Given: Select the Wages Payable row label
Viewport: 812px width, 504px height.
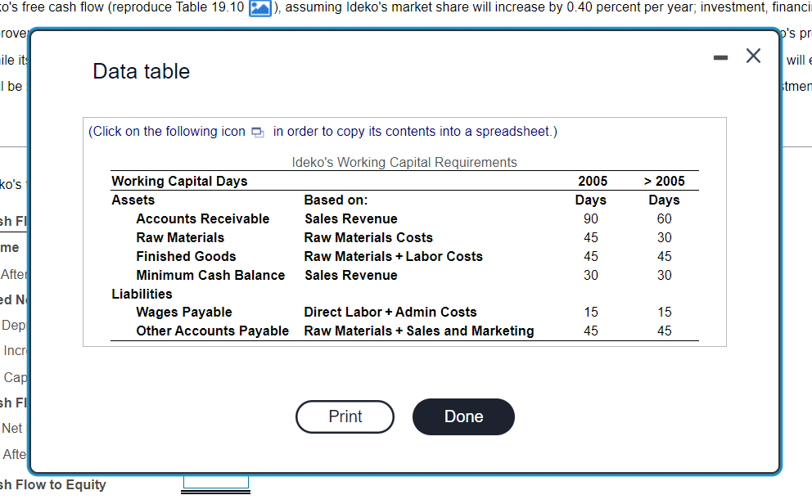Looking at the screenshot, I should pyautogui.click(x=184, y=312).
